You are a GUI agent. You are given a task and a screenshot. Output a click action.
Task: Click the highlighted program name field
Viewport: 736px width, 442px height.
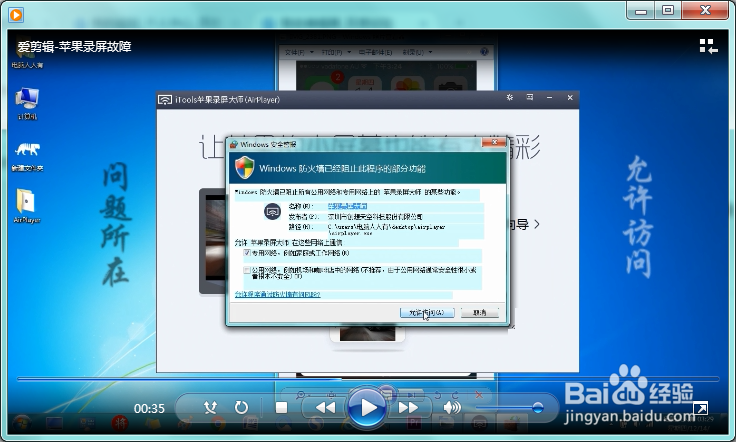(347, 206)
